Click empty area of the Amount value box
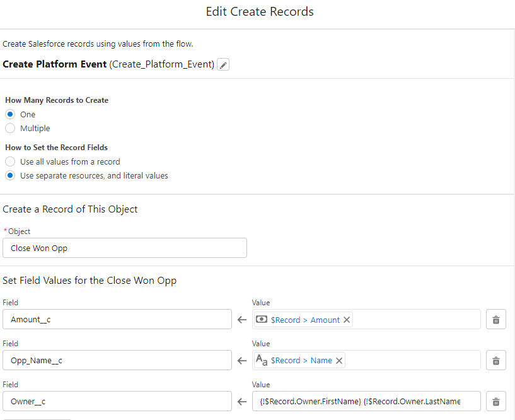Viewport: 515px width, 420px height. tap(416, 320)
